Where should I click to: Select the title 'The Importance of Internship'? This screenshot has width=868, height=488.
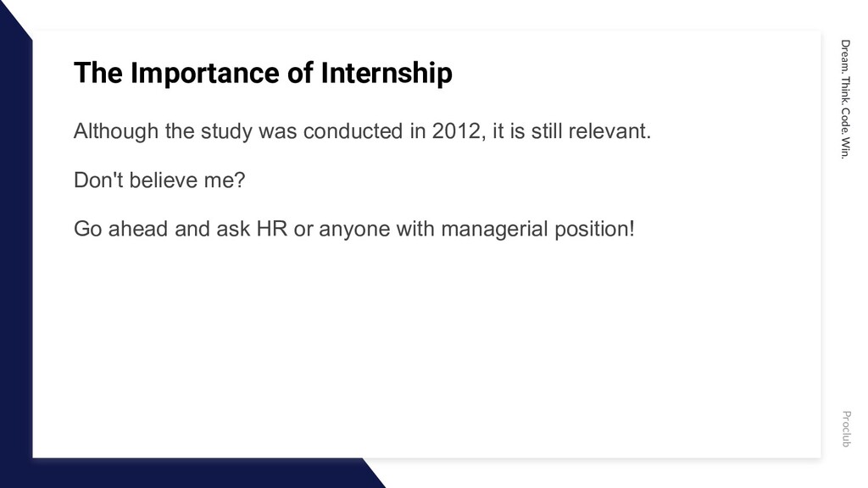[x=263, y=73]
